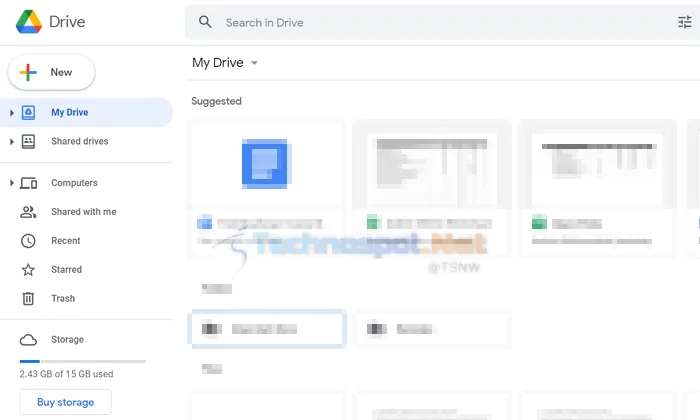This screenshot has height=420, width=700.
Task: Select Shared drives in the sidebar
Action: pos(79,141)
